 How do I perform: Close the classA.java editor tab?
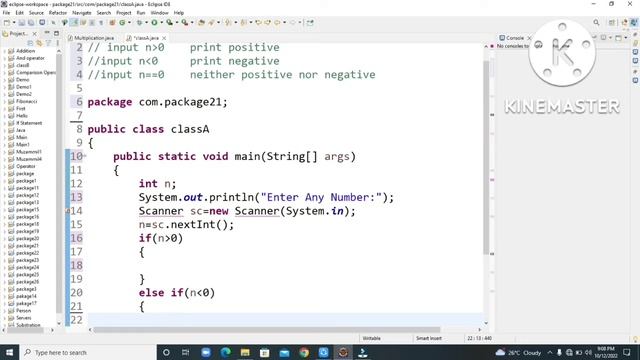click(x=164, y=38)
